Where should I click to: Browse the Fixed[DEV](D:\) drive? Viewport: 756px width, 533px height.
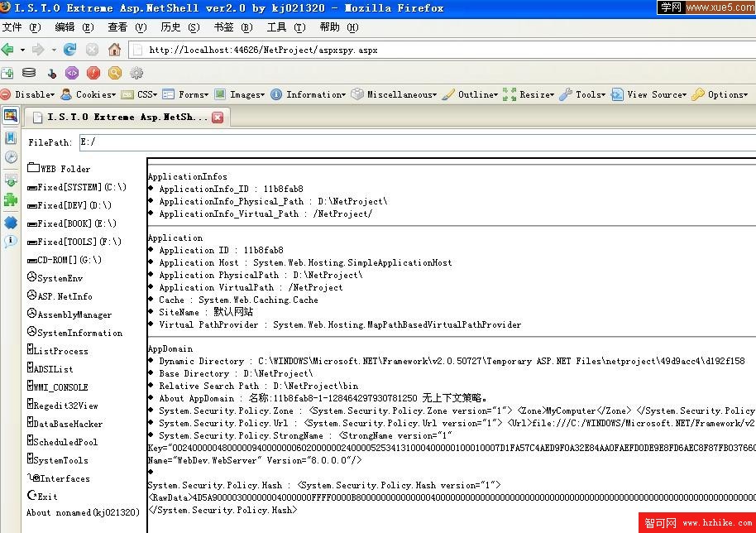(x=69, y=205)
